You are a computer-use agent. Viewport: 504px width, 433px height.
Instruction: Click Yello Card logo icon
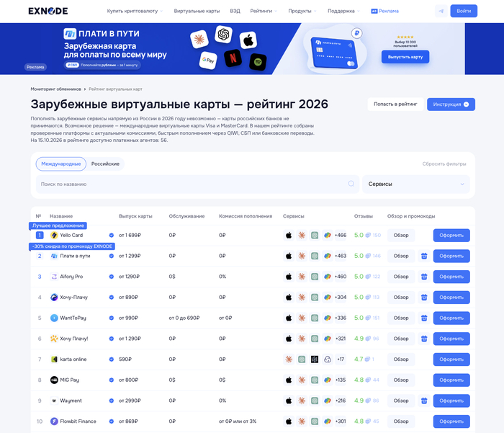(x=54, y=235)
